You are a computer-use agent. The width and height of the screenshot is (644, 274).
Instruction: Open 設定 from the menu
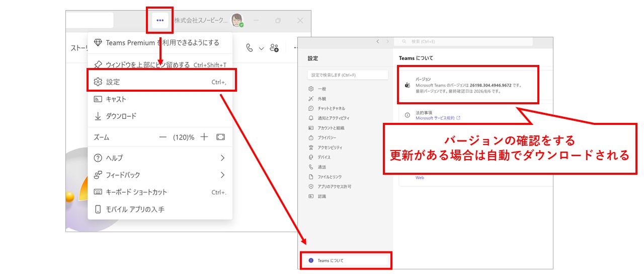pos(160,82)
